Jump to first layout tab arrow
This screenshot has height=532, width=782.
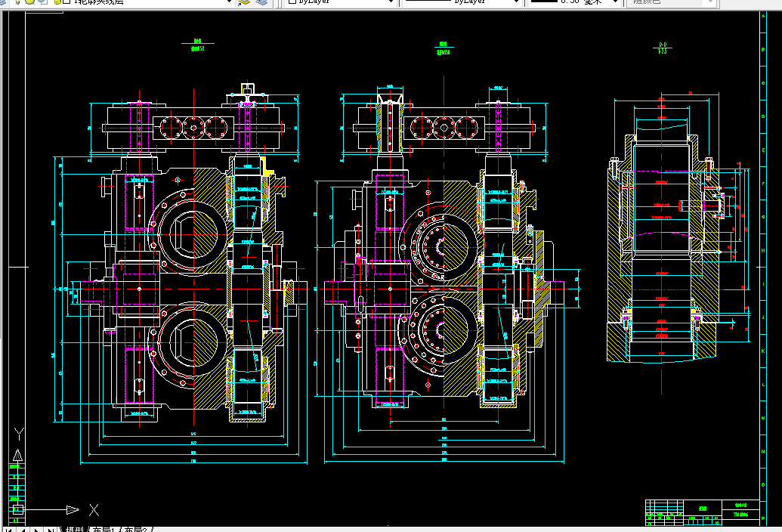point(8,530)
